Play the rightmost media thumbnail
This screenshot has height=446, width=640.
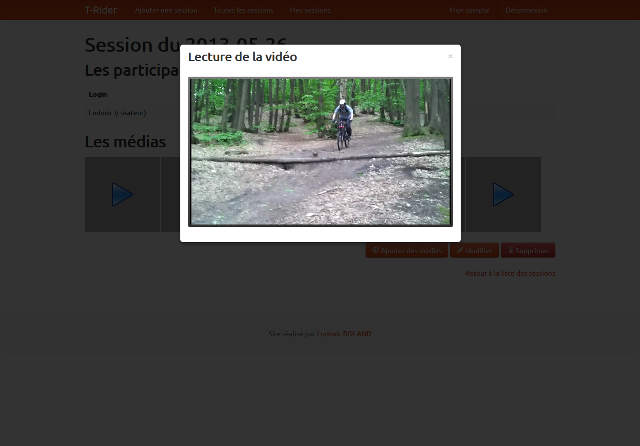coord(503,195)
